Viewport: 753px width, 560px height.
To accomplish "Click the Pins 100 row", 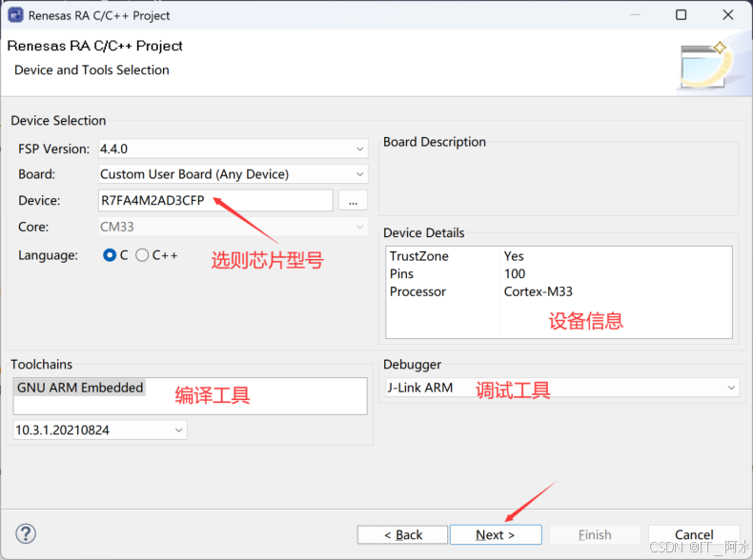I will pos(559,274).
